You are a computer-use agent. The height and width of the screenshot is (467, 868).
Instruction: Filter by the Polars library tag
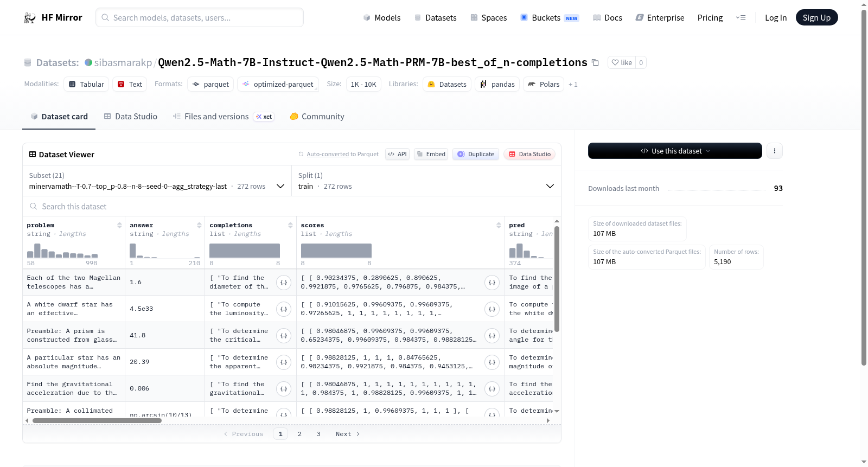click(x=544, y=84)
